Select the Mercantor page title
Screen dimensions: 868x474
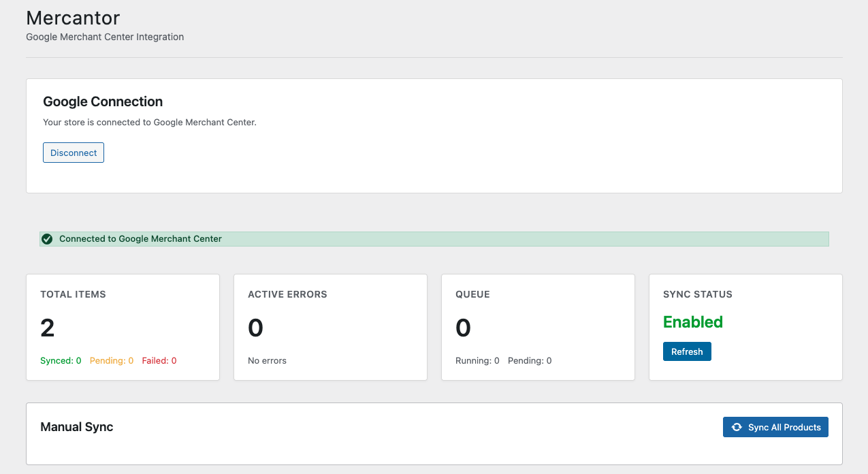(73, 17)
